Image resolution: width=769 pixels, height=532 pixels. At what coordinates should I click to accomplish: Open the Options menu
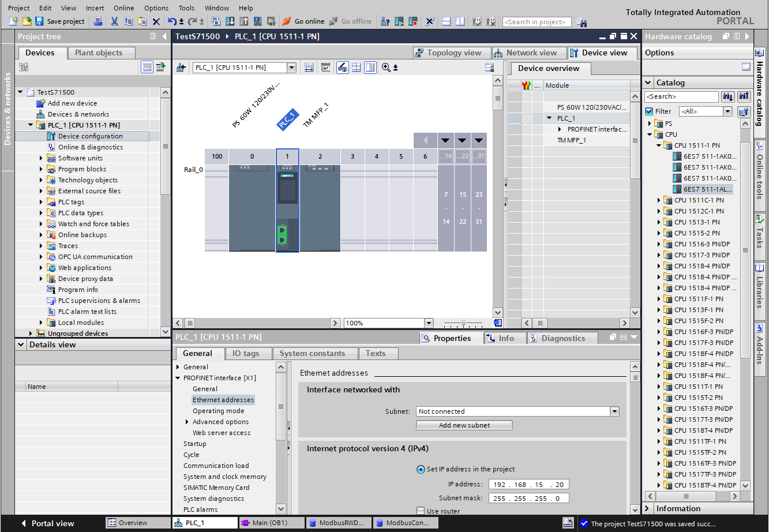(156, 8)
